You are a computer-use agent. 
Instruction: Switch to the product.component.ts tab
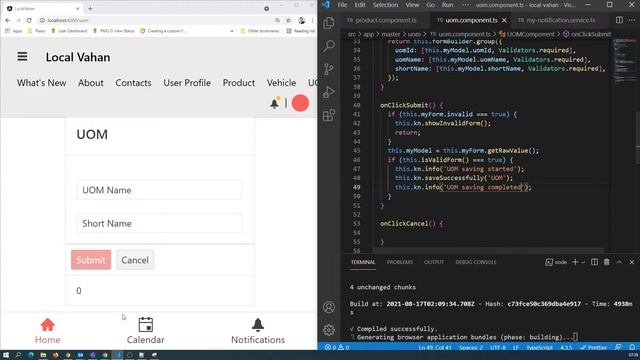point(386,20)
